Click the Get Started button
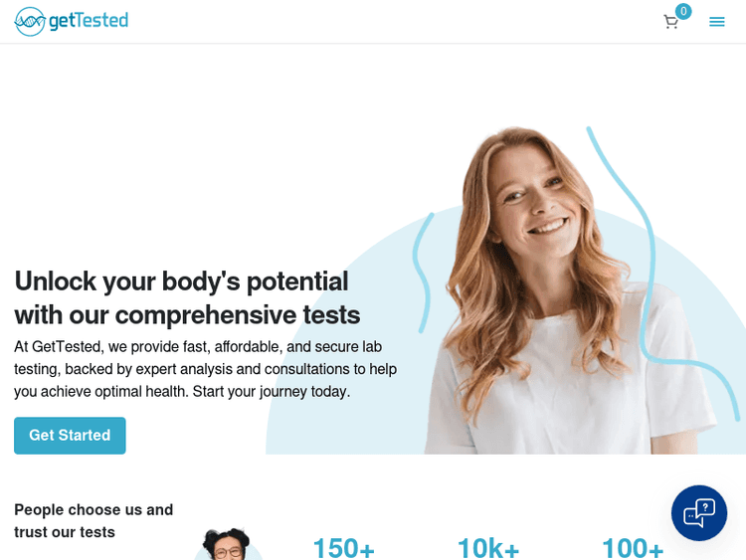This screenshot has height=560, width=746. [x=70, y=436]
